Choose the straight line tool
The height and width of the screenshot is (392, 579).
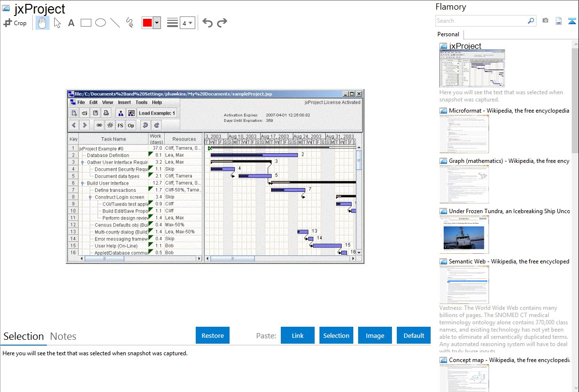coord(115,23)
